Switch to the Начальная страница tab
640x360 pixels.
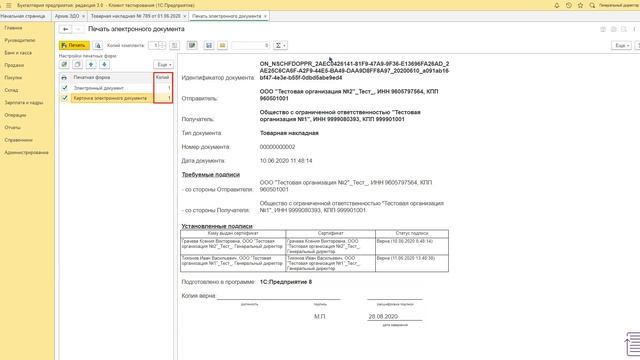pyautogui.click(x=23, y=16)
